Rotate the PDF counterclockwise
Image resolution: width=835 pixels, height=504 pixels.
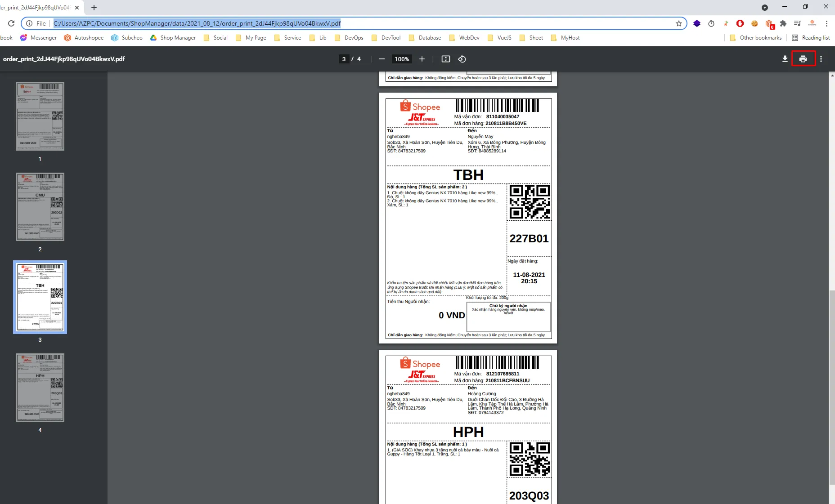[462, 59]
